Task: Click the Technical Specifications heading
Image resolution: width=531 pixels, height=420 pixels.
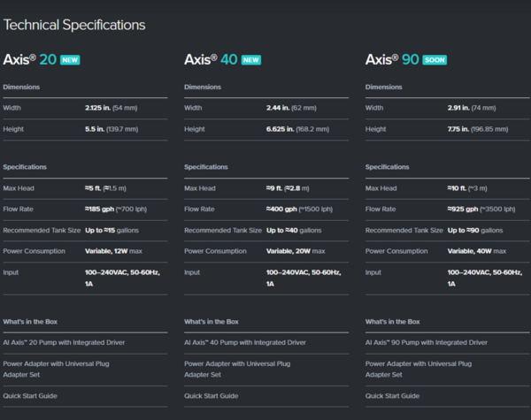Action: [x=74, y=25]
